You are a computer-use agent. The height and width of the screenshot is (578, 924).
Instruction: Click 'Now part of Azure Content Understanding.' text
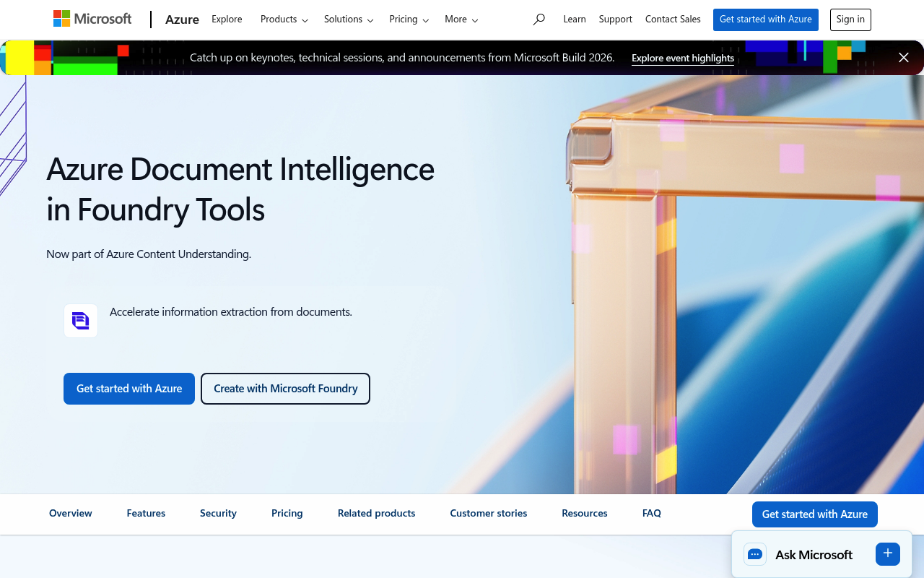click(x=149, y=254)
